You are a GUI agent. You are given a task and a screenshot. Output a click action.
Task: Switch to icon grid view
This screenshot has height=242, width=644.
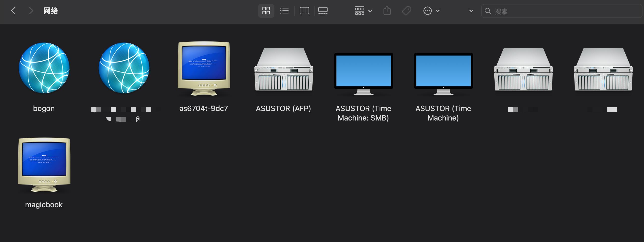pos(266,11)
